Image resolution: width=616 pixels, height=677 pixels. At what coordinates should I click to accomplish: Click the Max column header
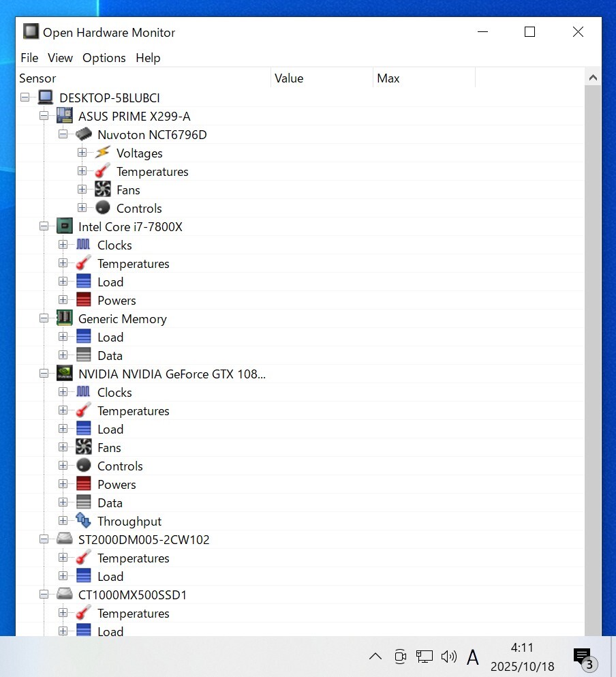[424, 78]
